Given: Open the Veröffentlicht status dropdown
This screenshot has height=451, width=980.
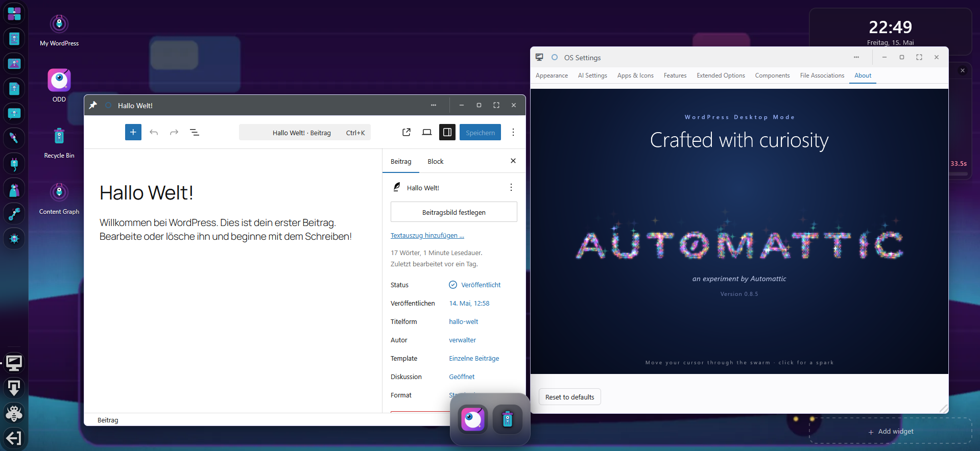Looking at the screenshot, I should point(474,285).
